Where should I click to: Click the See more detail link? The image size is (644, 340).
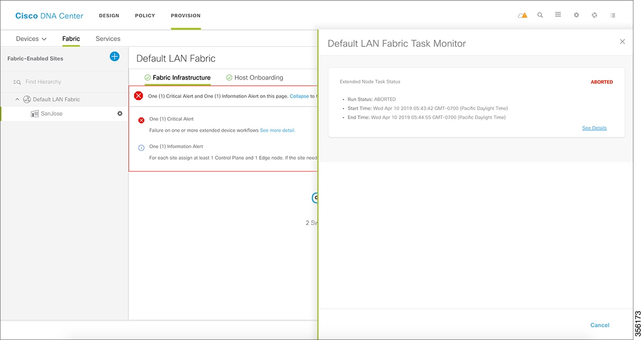coord(278,130)
